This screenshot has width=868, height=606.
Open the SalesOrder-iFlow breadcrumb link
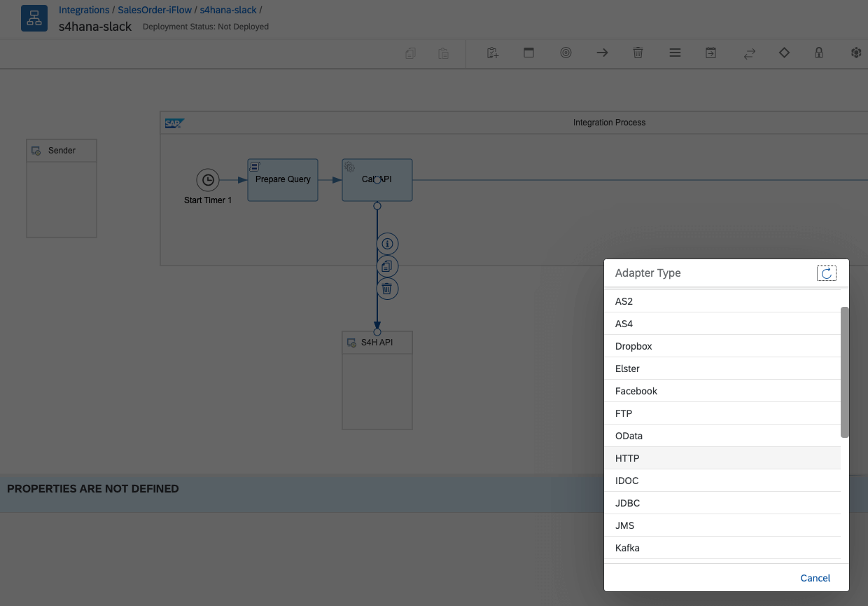155,10
